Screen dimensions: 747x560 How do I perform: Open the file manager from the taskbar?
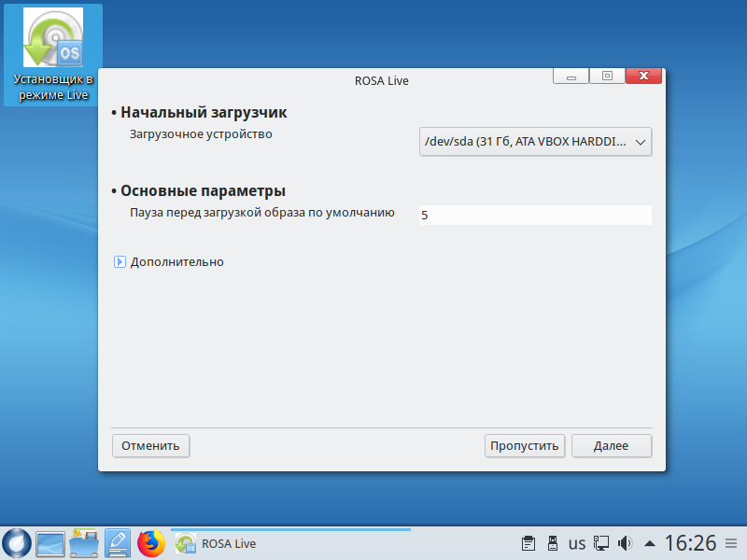(x=84, y=543)
